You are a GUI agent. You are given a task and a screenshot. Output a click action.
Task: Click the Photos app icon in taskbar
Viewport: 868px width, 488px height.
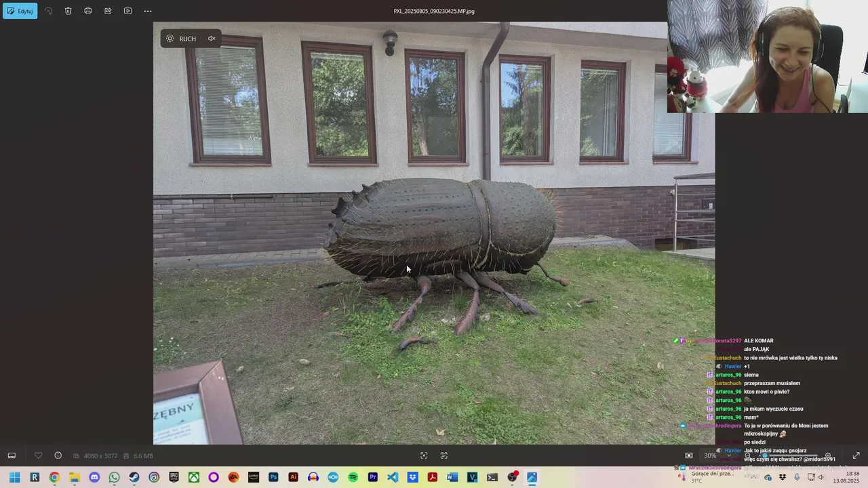tap(532, 477)
